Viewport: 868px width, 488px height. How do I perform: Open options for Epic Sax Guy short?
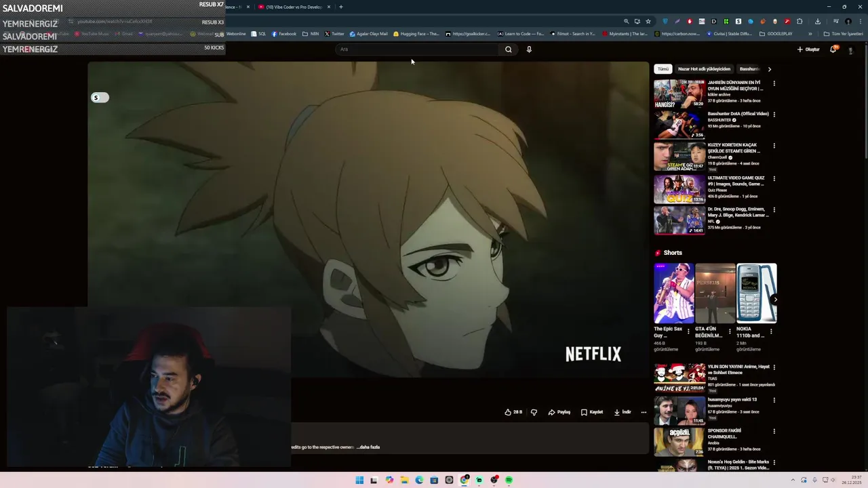[688, 332]
